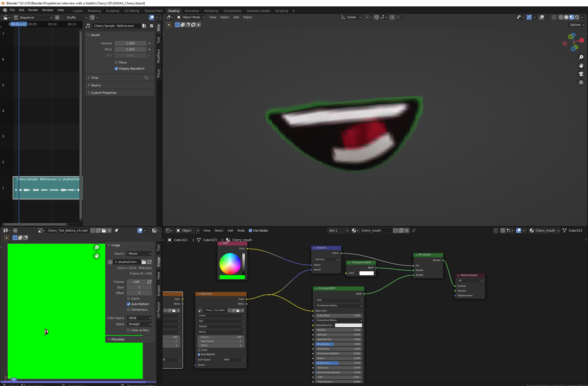This screenshot has width=588, height=386.
Task: Click zoom magnifier icon in image editor
Action: (97, 247)
